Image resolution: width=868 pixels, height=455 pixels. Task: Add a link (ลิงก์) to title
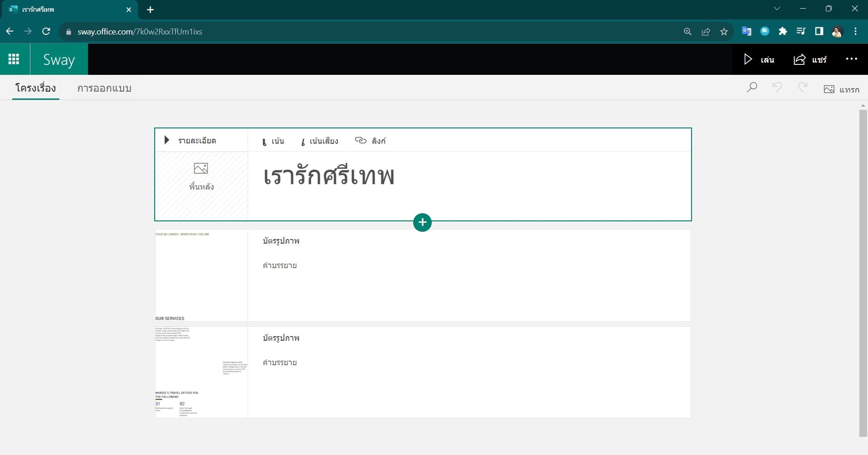pos(371,141)
